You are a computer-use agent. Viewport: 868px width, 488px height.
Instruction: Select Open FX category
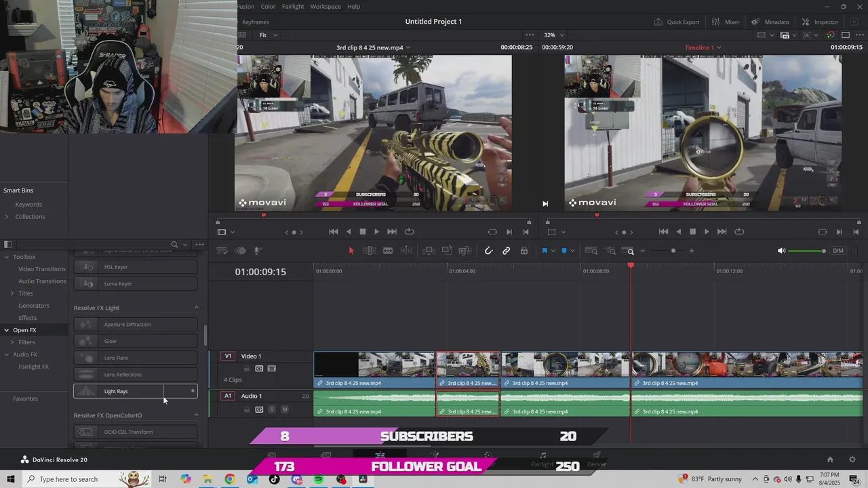(x=24, y=330)
